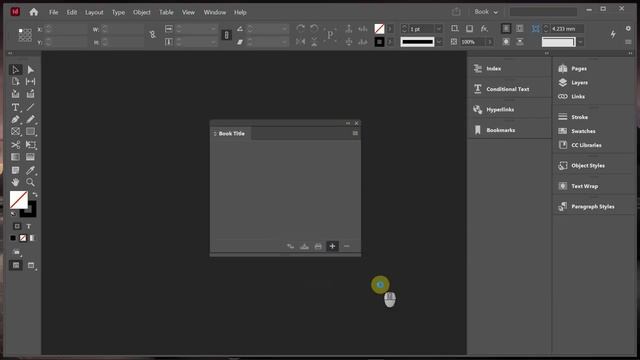640x360 pixels.
Task: Click the Save Book icon in Book panel
Action: point(304,246)
